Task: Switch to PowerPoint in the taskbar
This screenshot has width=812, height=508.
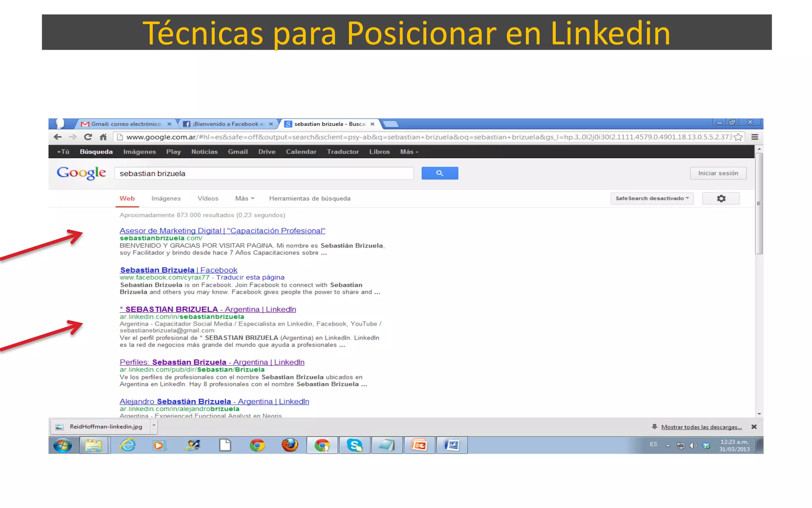Action: click(419, 445)
